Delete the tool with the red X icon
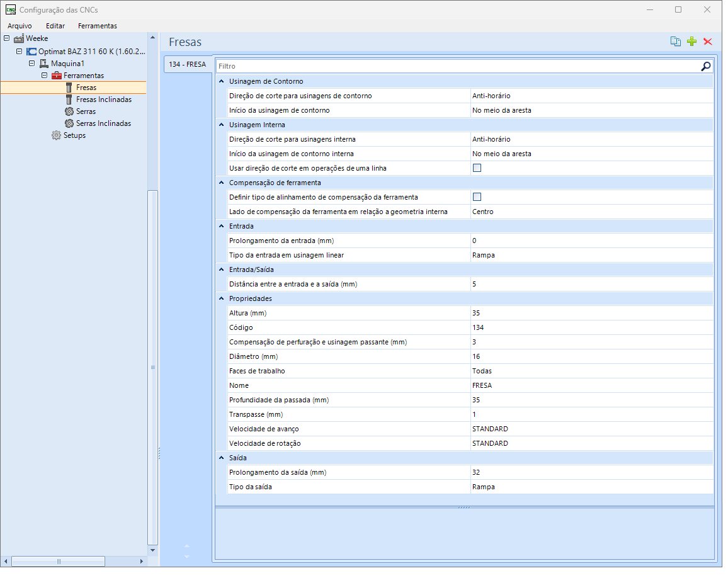 tap(708, 42)
